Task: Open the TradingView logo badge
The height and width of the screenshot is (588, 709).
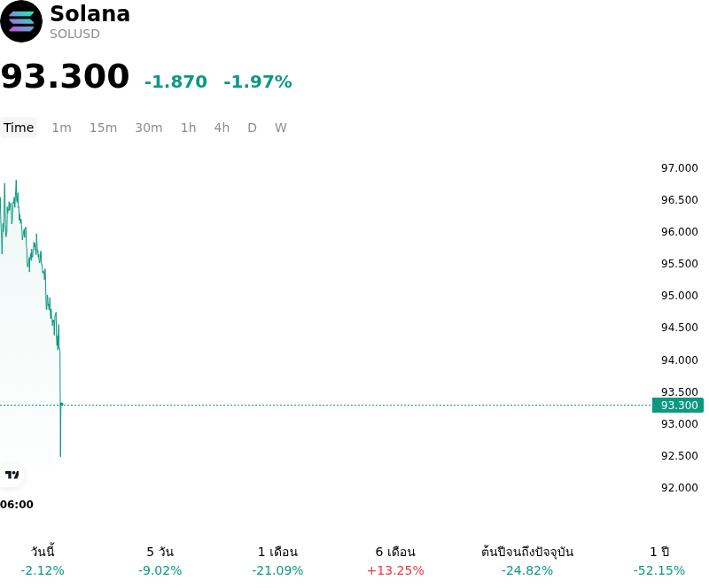Action: click(12, 475)
